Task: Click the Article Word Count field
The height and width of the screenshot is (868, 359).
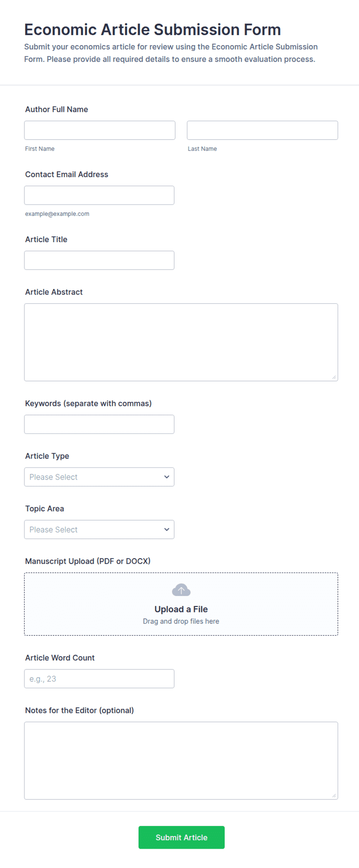Action: click(x=99, y=679)
